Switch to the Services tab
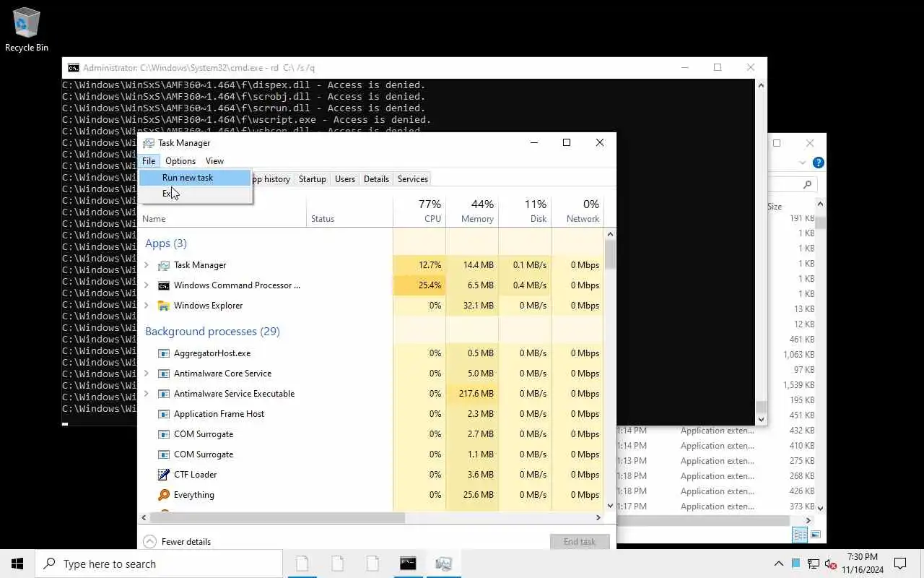The image size is (924, 578). coord(413,179)
